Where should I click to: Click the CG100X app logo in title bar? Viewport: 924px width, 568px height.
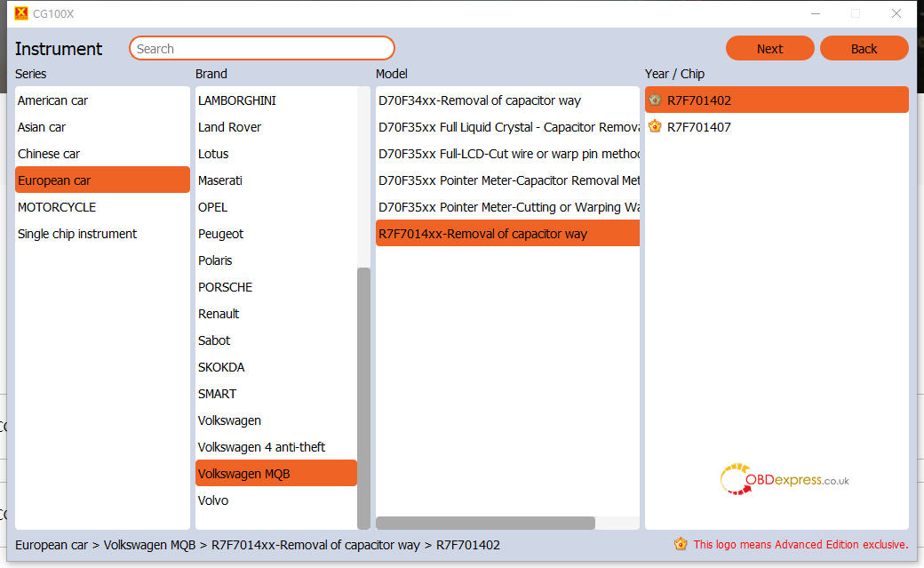point(21,13)
